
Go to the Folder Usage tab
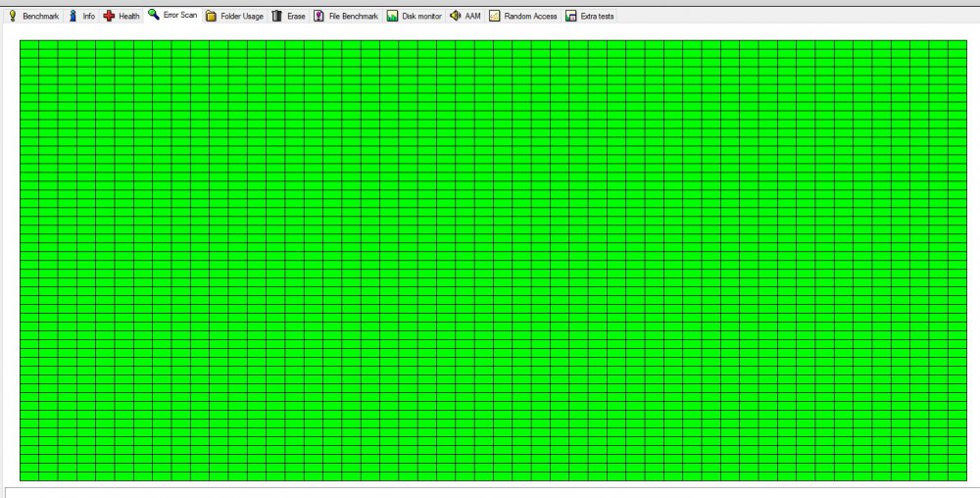241,17
